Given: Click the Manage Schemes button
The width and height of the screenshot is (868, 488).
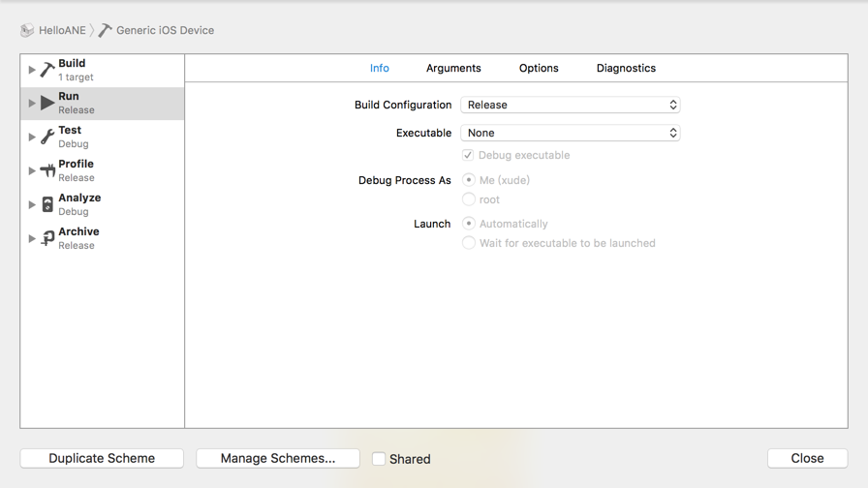Looking at the screenshot, I should coord(278,458).
